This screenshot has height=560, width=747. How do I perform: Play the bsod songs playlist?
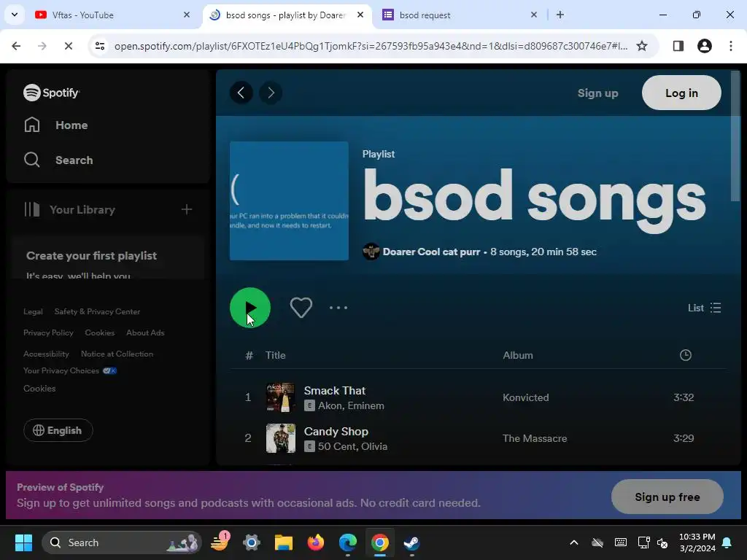(249, 308)
